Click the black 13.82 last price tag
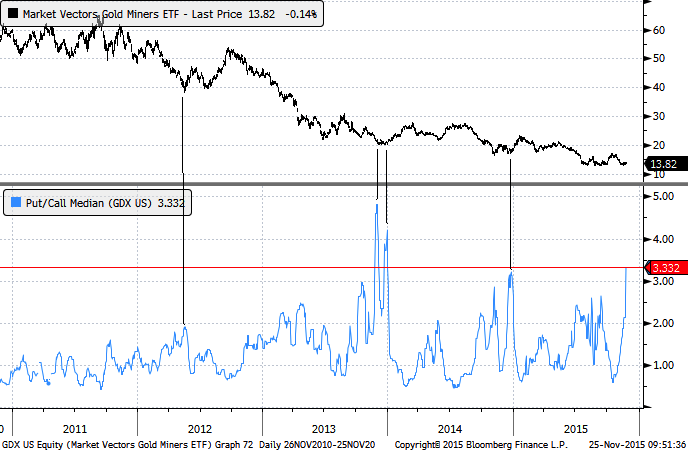 tap(666, 163)
